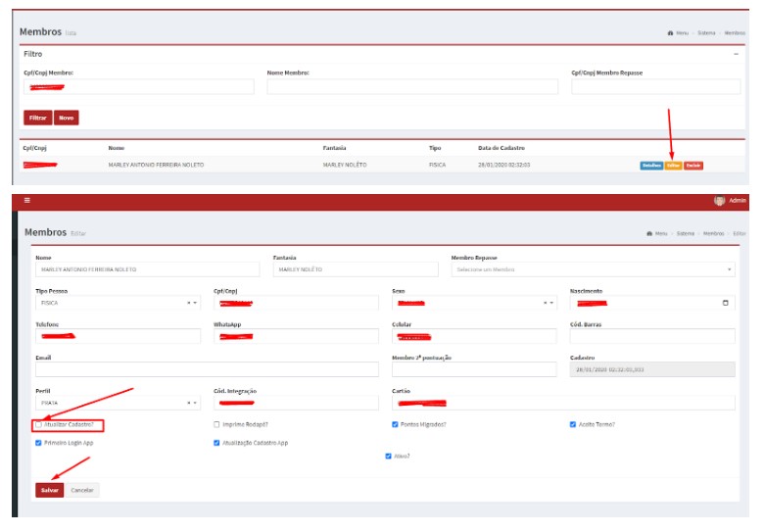Toggle the Primeiro Login App checkbox
764x532 pixels.
tap(39, 443)
